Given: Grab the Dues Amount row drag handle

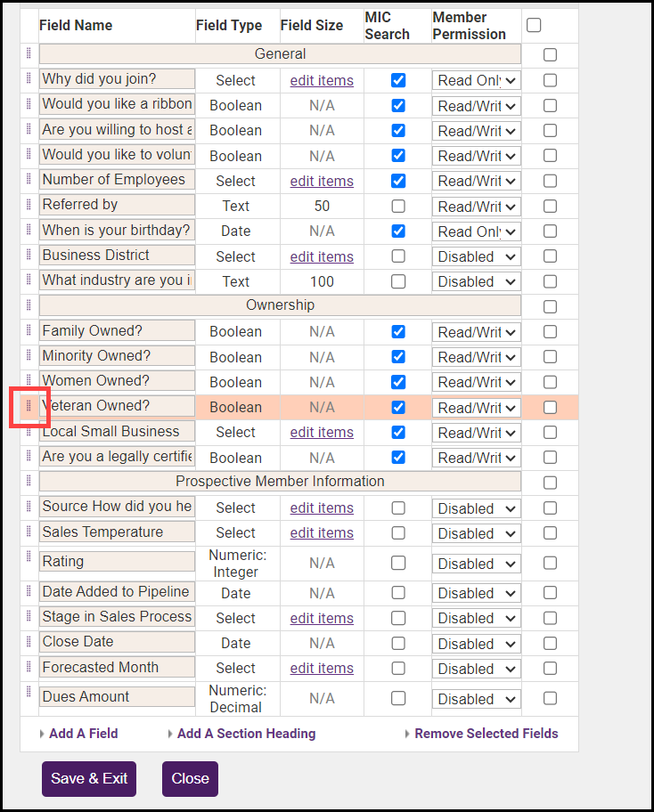Looking at the screenshot, I should pyautogui.click(x=29, y=693).
